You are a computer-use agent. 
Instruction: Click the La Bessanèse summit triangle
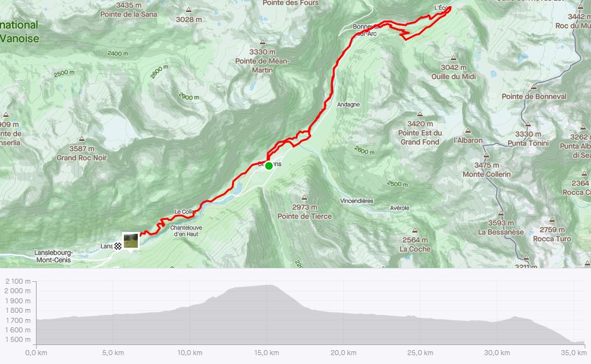[501, 213]
